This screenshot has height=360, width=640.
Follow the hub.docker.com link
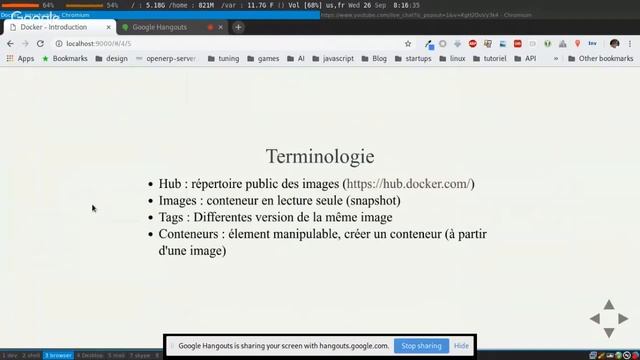[x=409, y=184]
